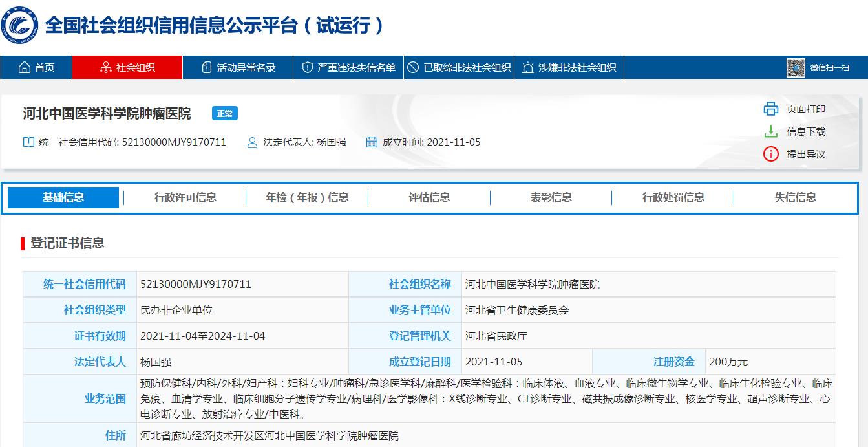Open the 评估信息 tab

[x=427, y=198]
